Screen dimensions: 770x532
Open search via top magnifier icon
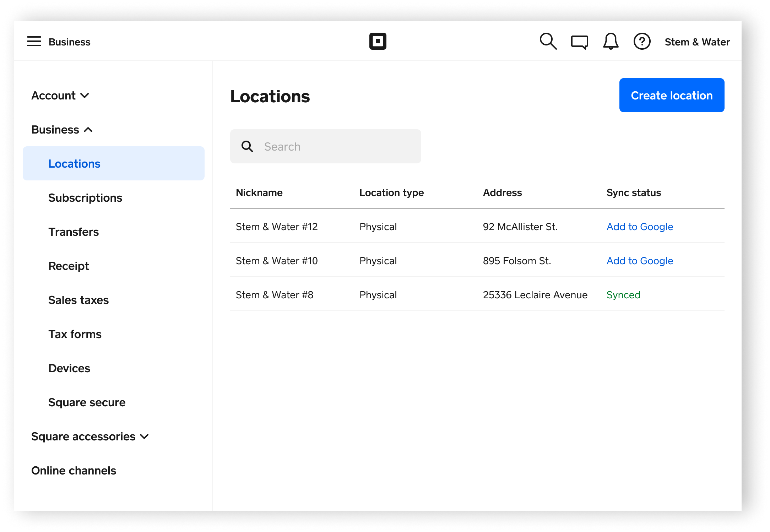(x=548, y=42)
